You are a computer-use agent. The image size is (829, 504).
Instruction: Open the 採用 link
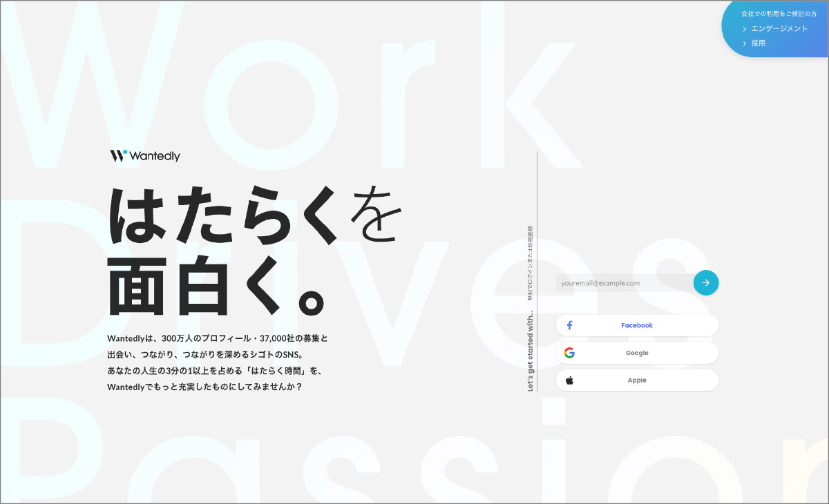pyautogui.click(x=758, y=43)
